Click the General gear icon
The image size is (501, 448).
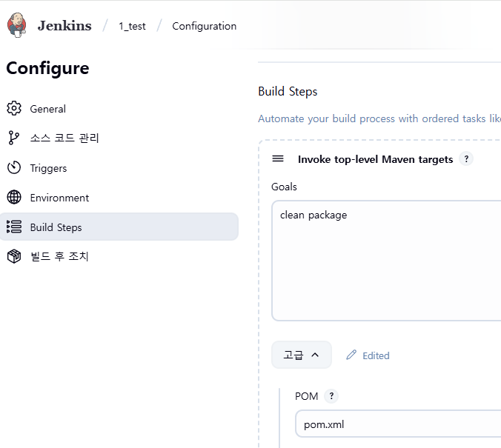pyautogui.click(x=14, y=109)
